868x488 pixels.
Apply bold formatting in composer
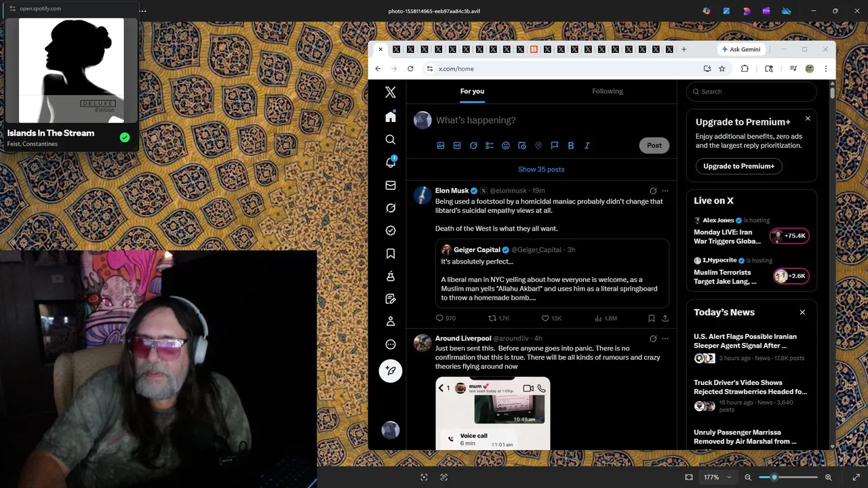point(571,145)
